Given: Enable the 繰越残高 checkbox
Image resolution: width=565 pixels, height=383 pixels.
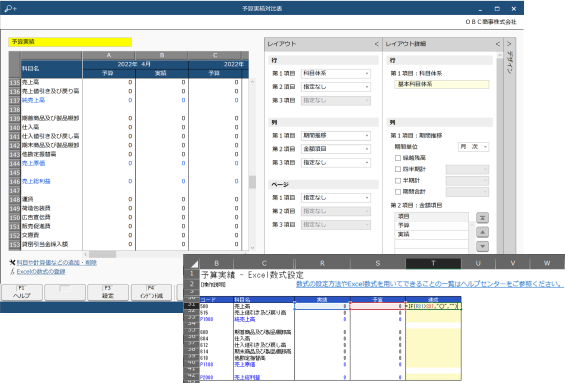Looking at the screenshot, I should (398, 158).
